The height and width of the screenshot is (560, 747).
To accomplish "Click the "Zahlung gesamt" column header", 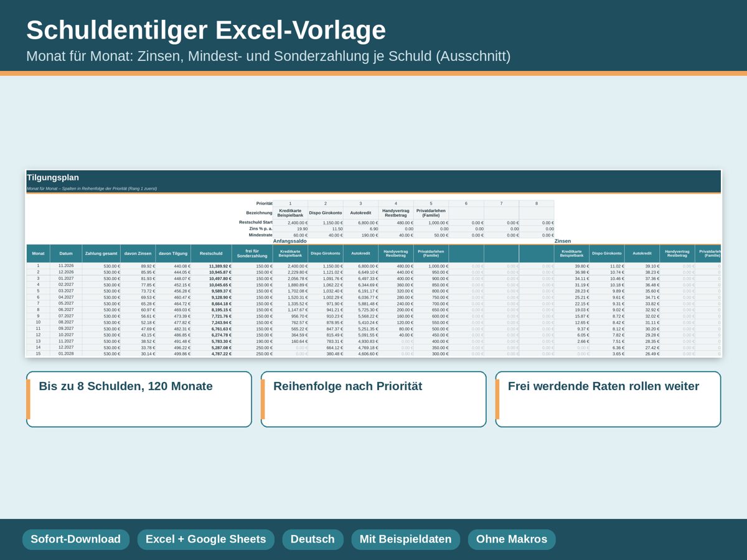I will tap(101, 254).
